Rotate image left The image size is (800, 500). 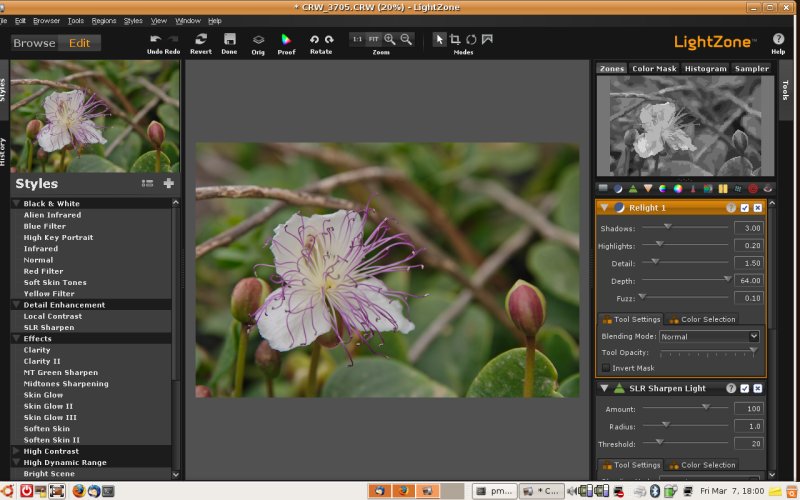(x=314, y=39)
